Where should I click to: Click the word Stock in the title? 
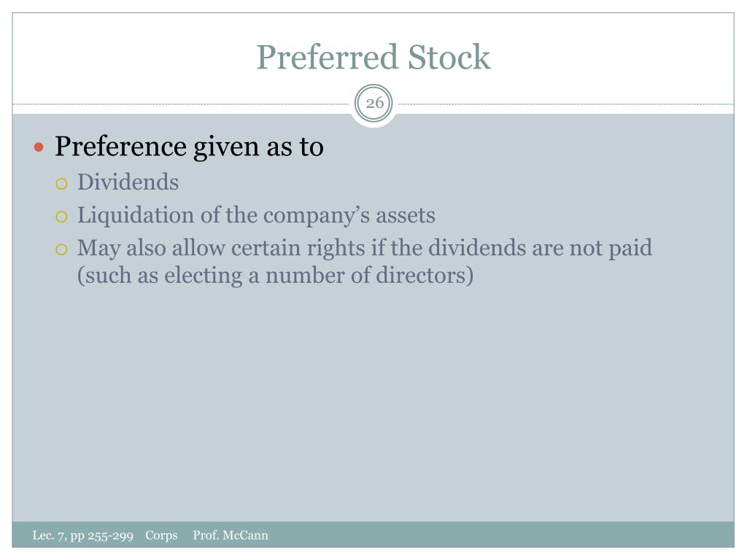pos(449,57)
